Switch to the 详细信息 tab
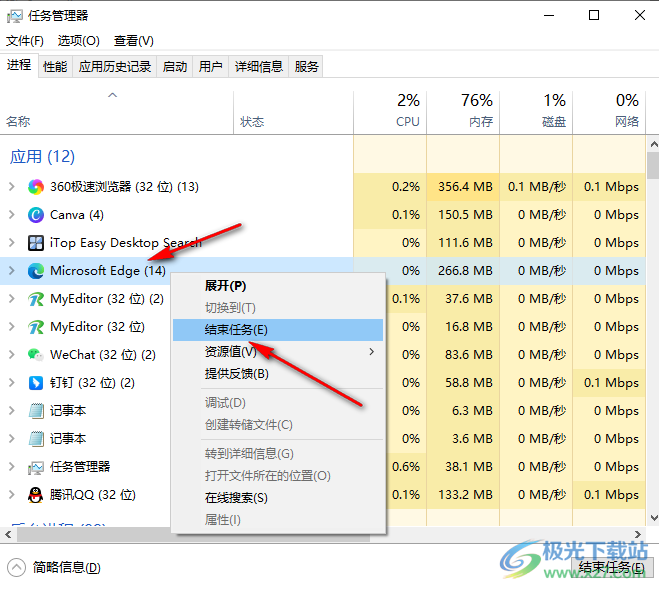 259,66
